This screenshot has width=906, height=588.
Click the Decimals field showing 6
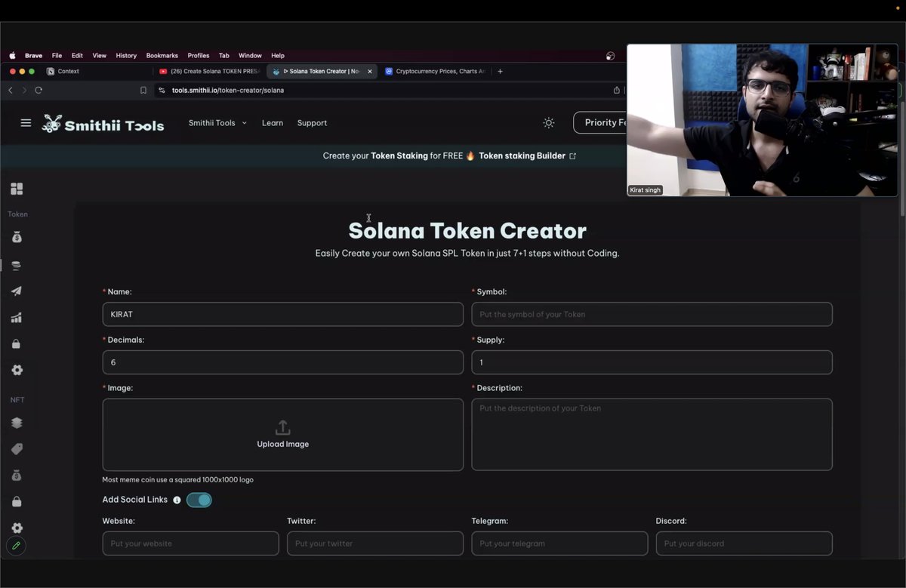tap(283, 362)
